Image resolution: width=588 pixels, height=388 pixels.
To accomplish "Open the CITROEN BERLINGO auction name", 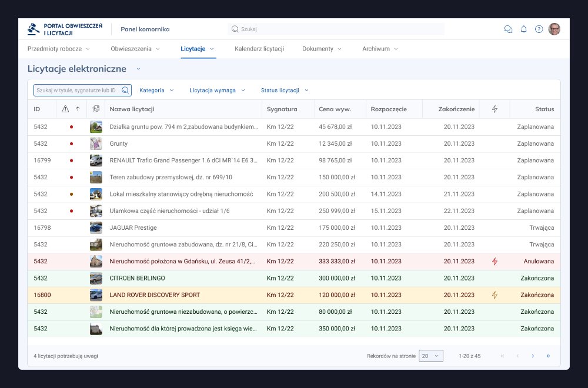I will tap(137, 278).
